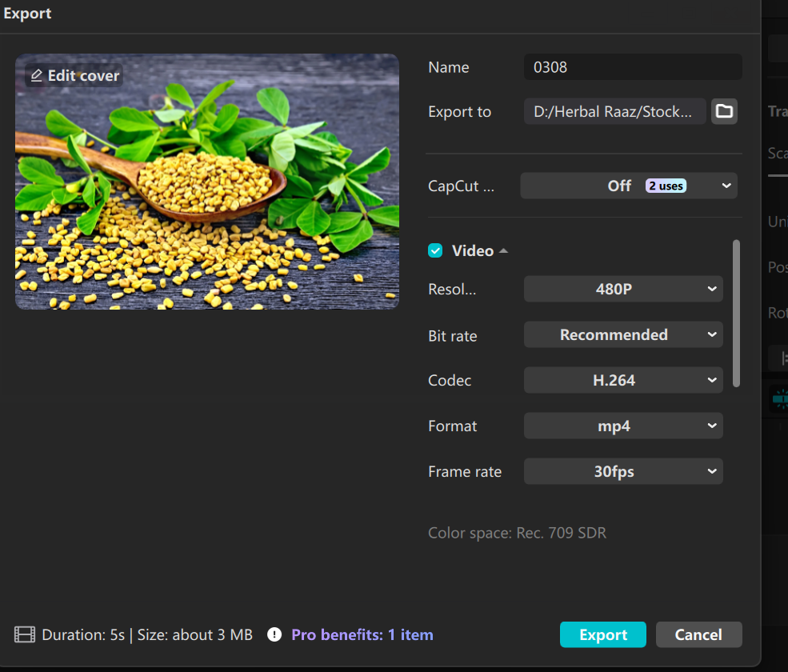Open the Bit rate Recommended dropdown
The height and width of the screenshot is (672, 788).
point(623,334)
